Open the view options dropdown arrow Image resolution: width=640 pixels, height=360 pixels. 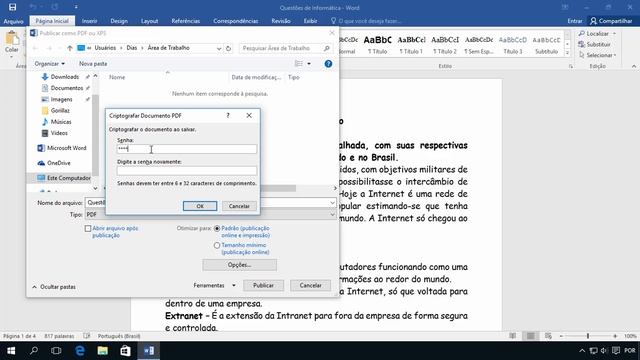[x=309, y=64]
